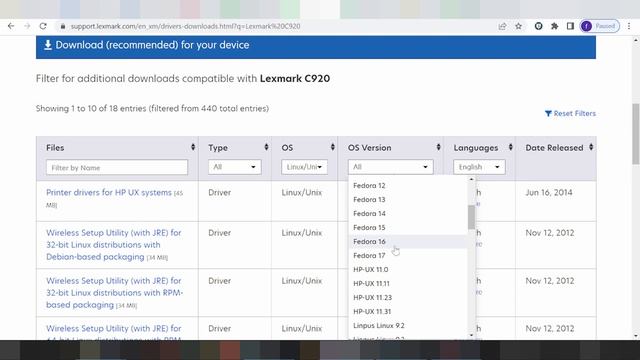Select Fedora 14 option

point(408,213)
